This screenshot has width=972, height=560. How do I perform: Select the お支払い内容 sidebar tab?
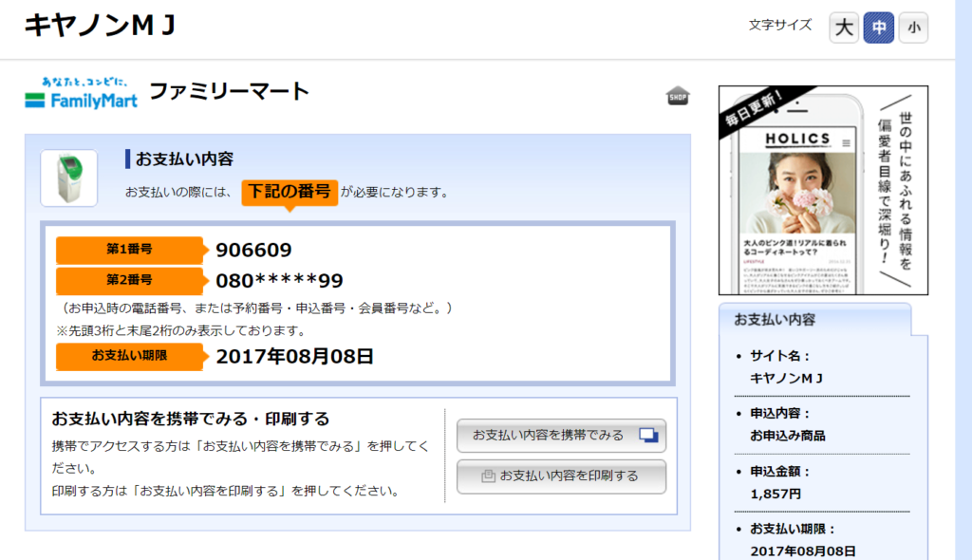pyautogui.click(x=814, y=319)
